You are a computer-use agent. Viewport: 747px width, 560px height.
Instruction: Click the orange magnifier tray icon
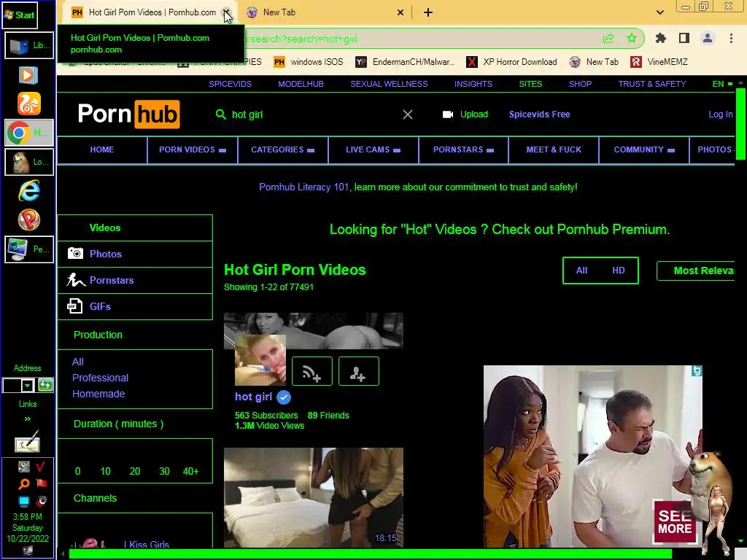[23, 484]
